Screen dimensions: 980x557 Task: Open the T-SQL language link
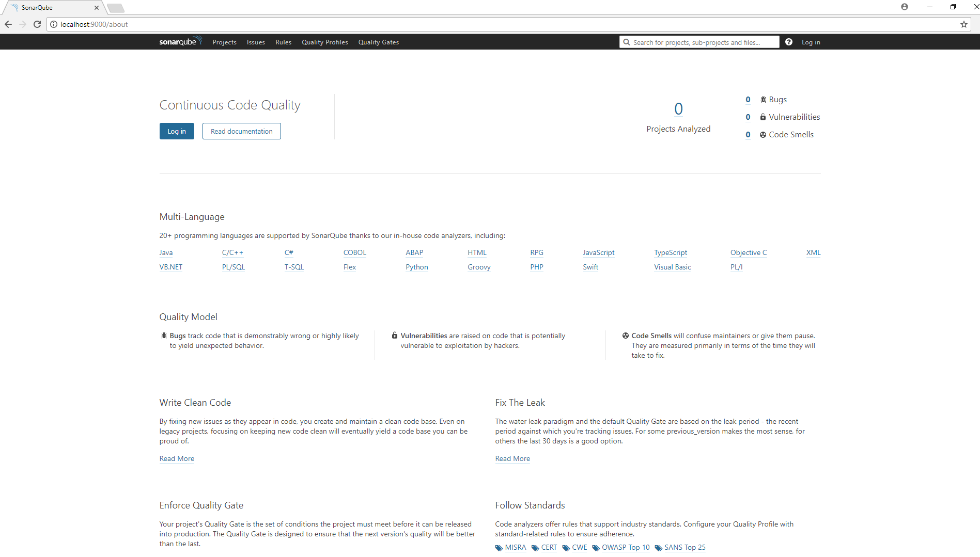294,267
